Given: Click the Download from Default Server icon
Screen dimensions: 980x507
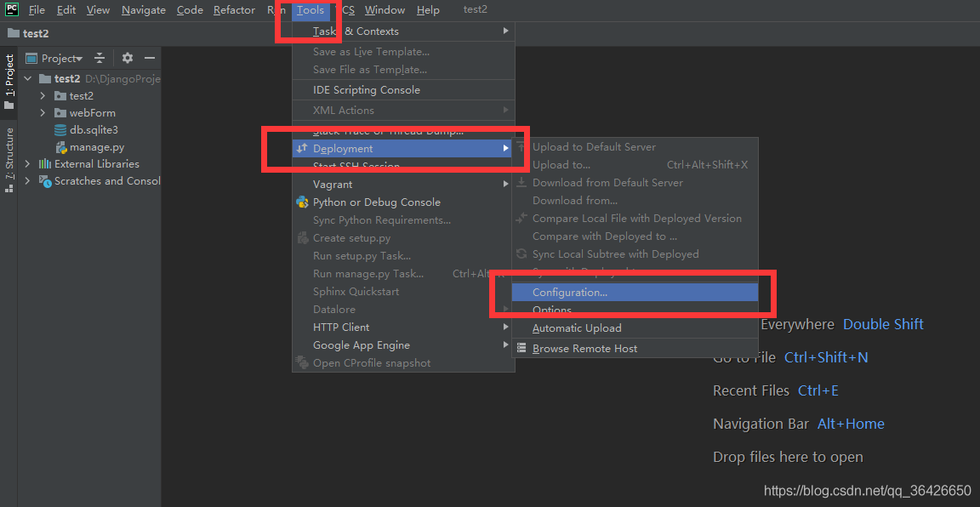Looking at the screenshot, I should coord(521,183).
